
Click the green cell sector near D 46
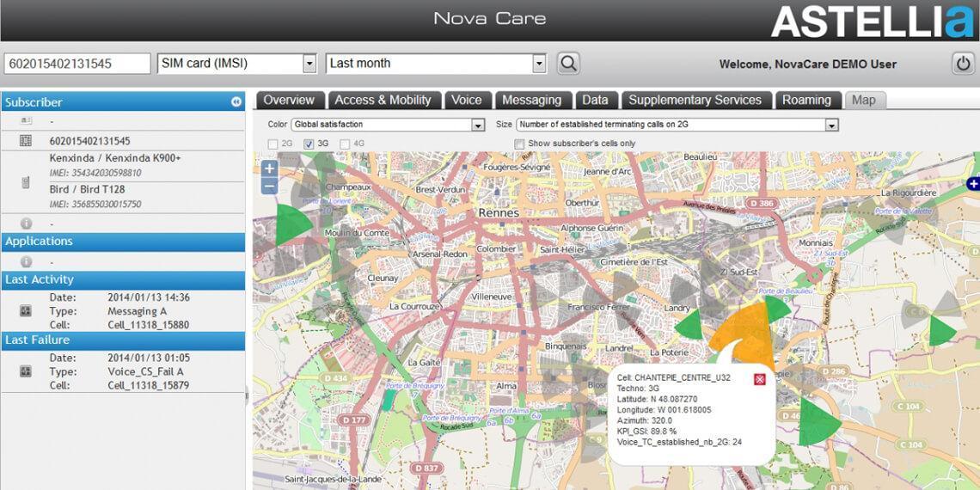[818, 422]
